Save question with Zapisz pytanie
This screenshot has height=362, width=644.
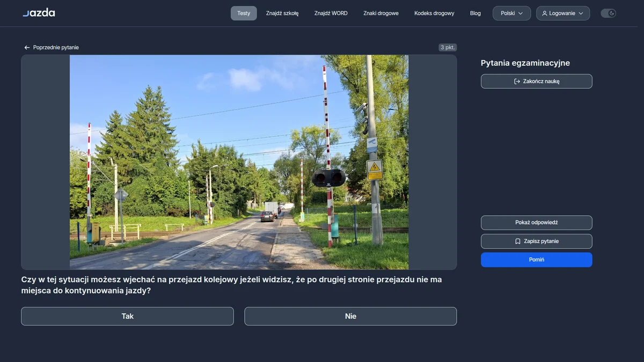(x=537, y=241)
